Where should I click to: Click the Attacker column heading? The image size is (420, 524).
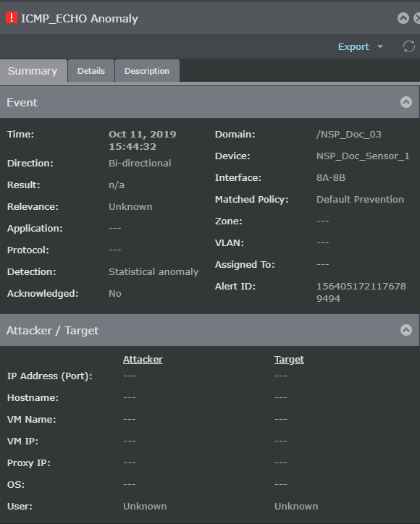(x=143, y=359)
